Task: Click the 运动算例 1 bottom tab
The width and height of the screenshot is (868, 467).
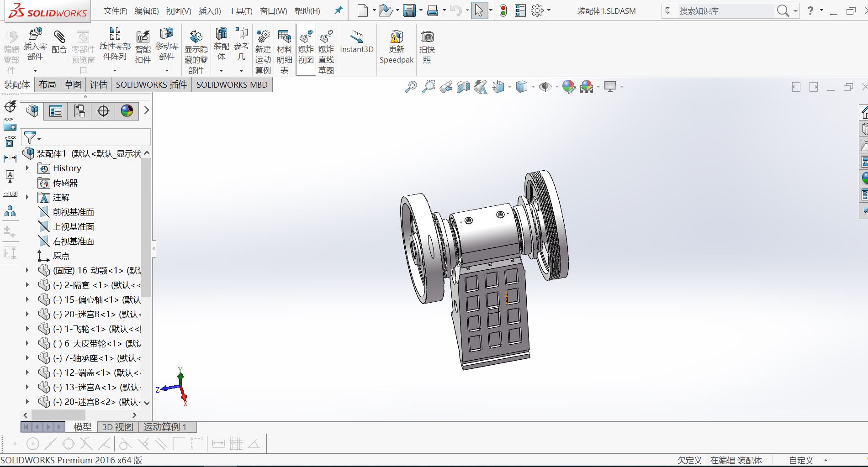Action: [x=165, y=427]
